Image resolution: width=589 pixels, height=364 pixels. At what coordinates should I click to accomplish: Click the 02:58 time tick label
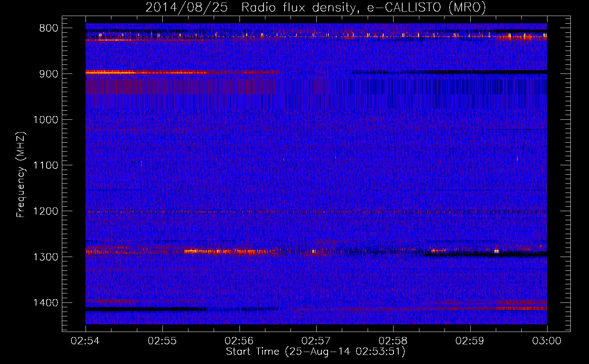pos(393,341)
